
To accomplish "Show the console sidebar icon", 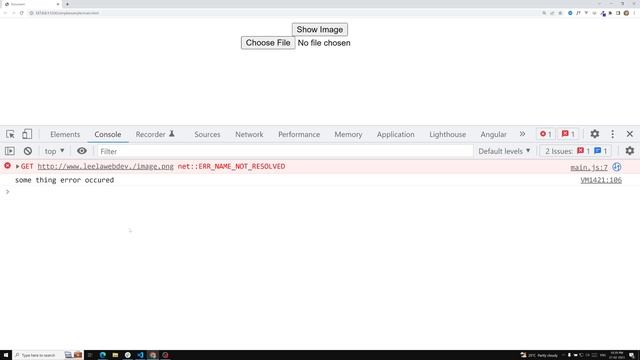I will [10, 151].
